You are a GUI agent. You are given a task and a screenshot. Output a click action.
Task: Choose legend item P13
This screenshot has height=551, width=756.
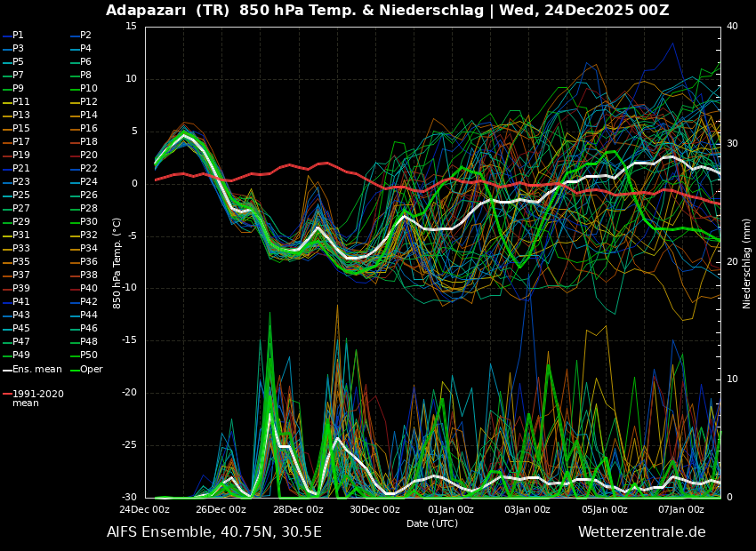click(x=16, y=116)
